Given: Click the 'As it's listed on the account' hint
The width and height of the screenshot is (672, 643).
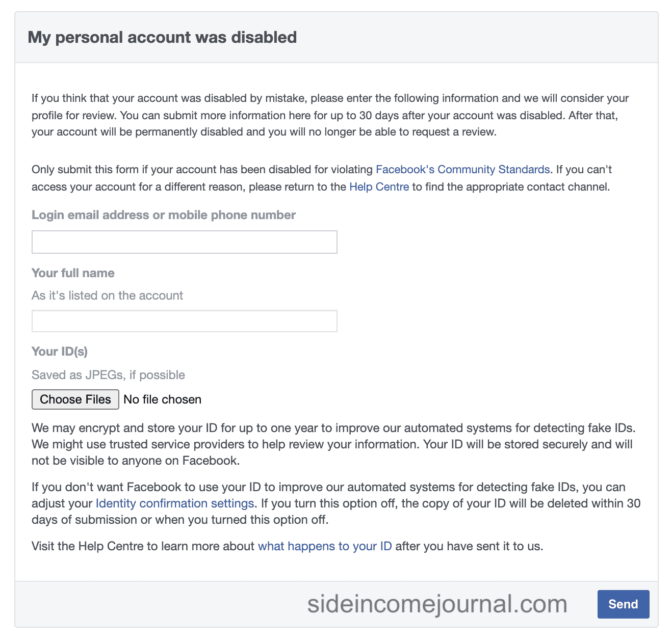Looking at the screenshot, I should tap(107, 296).
